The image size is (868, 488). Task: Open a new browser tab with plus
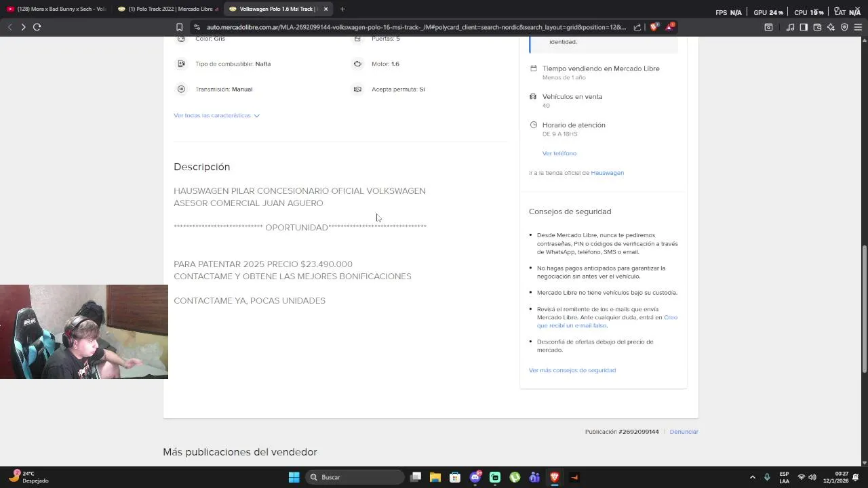(x=342, y=9)
